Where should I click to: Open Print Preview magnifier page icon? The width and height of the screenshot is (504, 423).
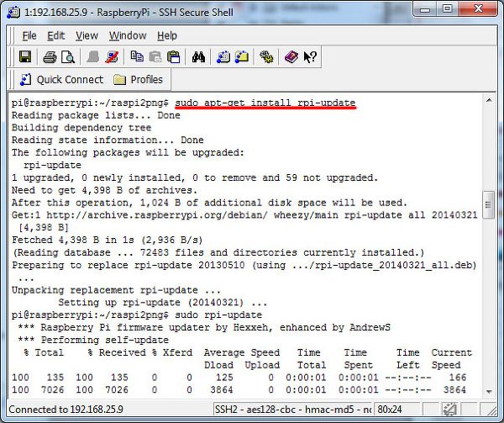(68, 57)
